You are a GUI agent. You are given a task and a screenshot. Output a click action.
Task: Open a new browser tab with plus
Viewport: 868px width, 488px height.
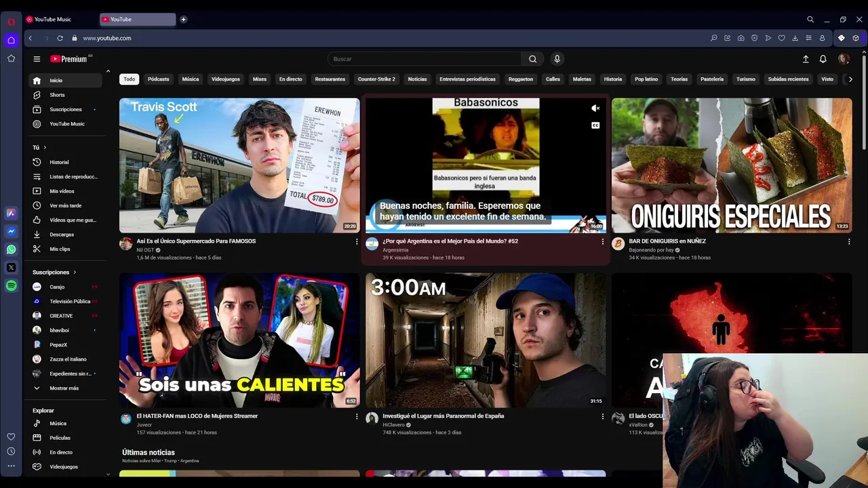[183, 20]
